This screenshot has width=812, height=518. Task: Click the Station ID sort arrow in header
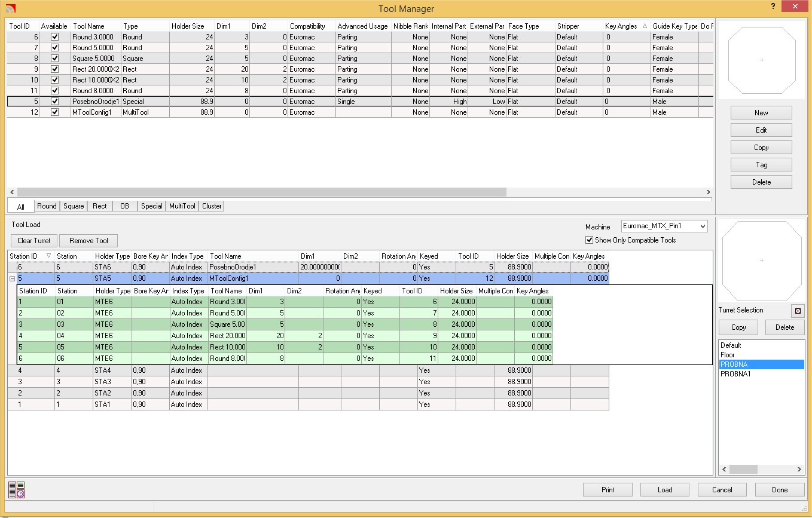(48, 256)
